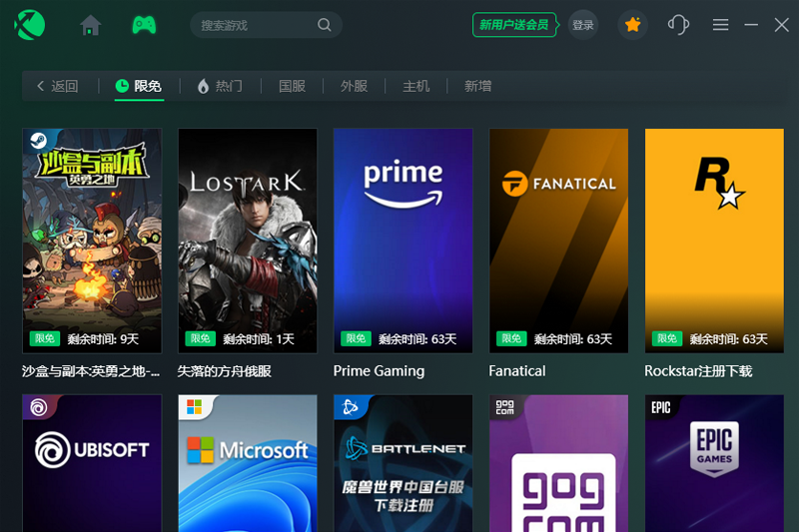The height and width of the screenshot is (532, 799).
Task: Open the GOG.com card
Action: tap(558, 463)
